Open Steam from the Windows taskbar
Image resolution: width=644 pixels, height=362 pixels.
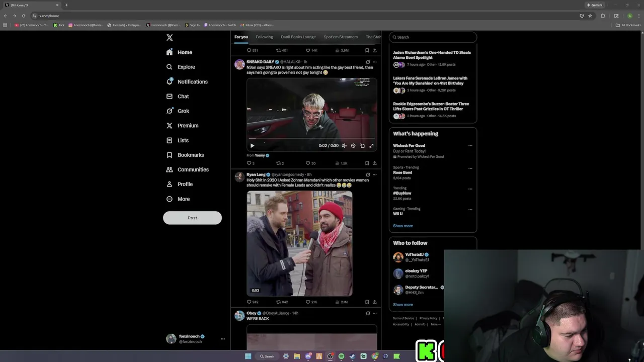(x=352, y=356)
